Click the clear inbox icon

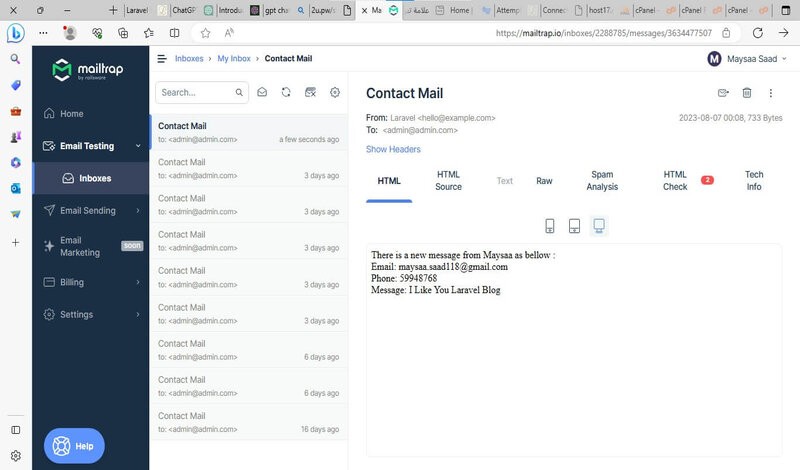(310, 92)
